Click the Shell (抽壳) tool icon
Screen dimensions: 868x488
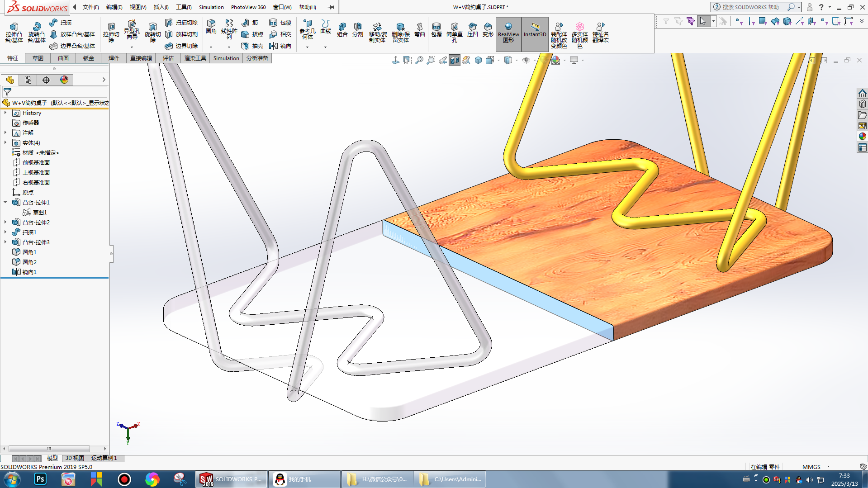tap(252, 46)
